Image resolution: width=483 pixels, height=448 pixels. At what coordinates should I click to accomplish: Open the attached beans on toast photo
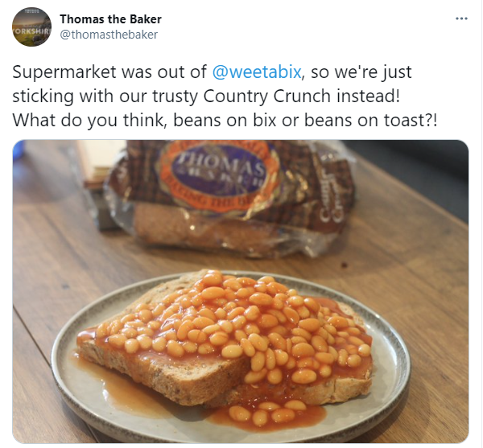coord(240,291)
